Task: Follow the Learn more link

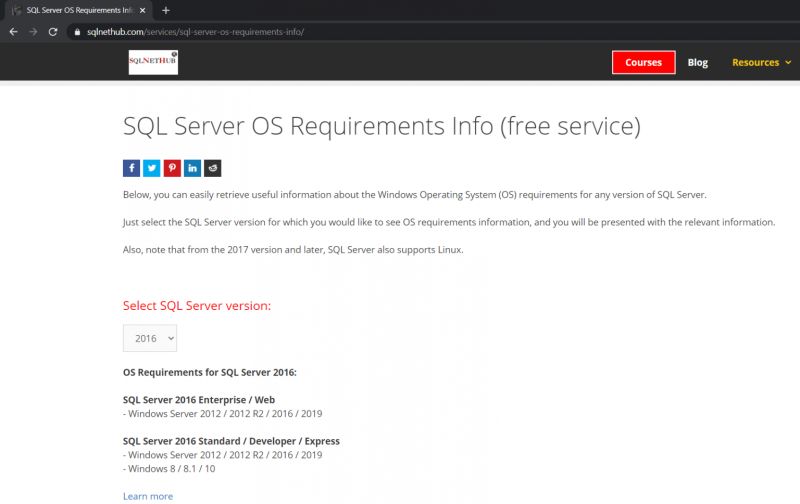Action: (148, 496)
